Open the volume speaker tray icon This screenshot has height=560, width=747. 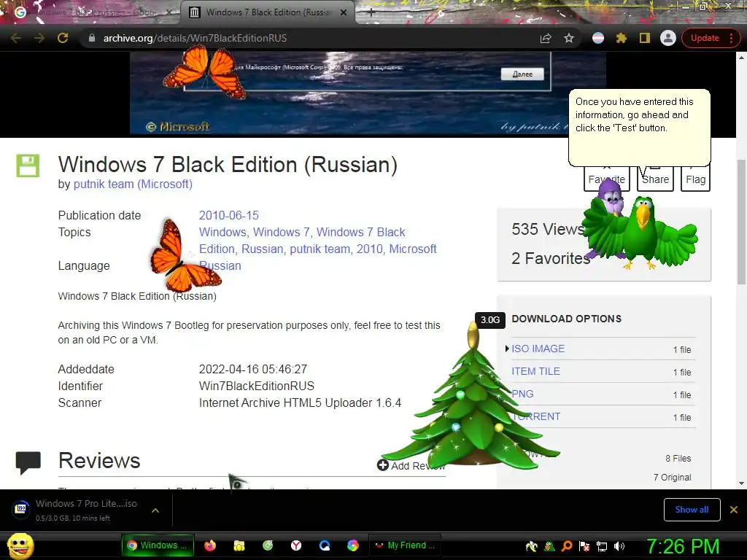[x=619, y=546]
